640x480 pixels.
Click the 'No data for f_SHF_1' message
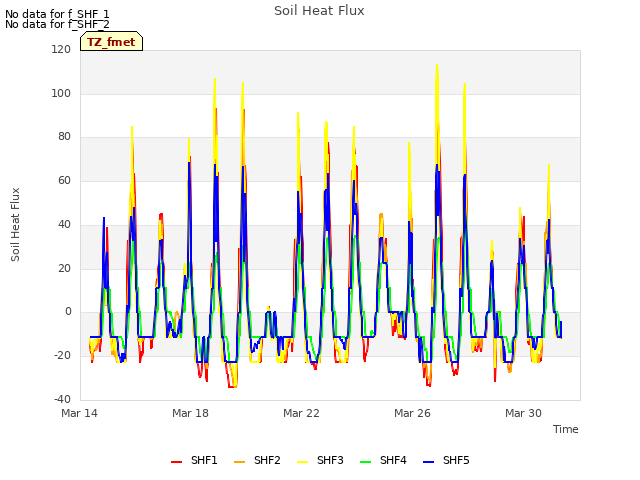coord(57,14)
